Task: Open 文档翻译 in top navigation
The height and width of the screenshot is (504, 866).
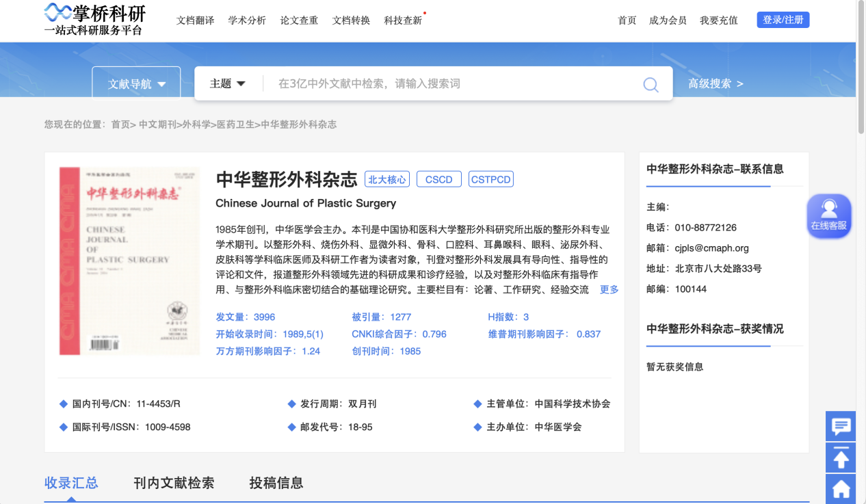Action: click(x=195, y=21)
